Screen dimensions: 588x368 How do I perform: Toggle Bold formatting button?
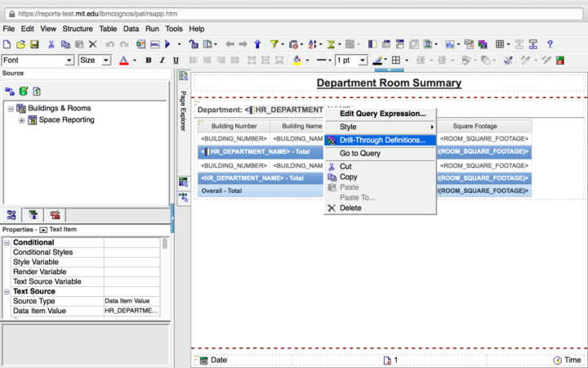149,61
